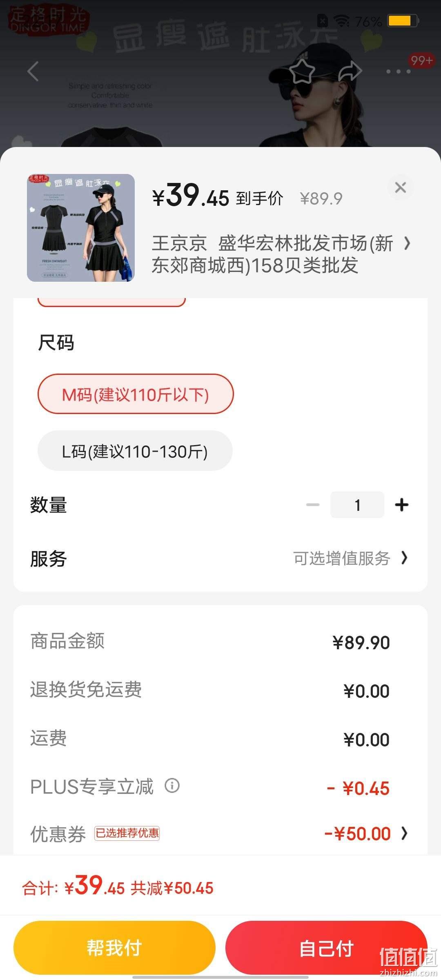Tap 自己付 button

[326, 947]
